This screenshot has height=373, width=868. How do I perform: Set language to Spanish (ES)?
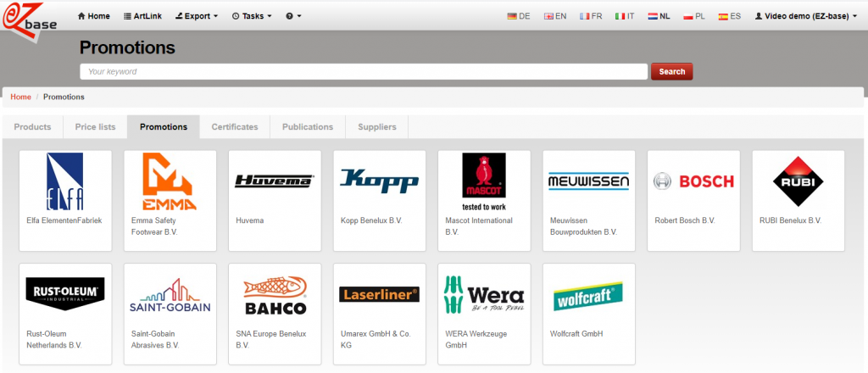729,16
